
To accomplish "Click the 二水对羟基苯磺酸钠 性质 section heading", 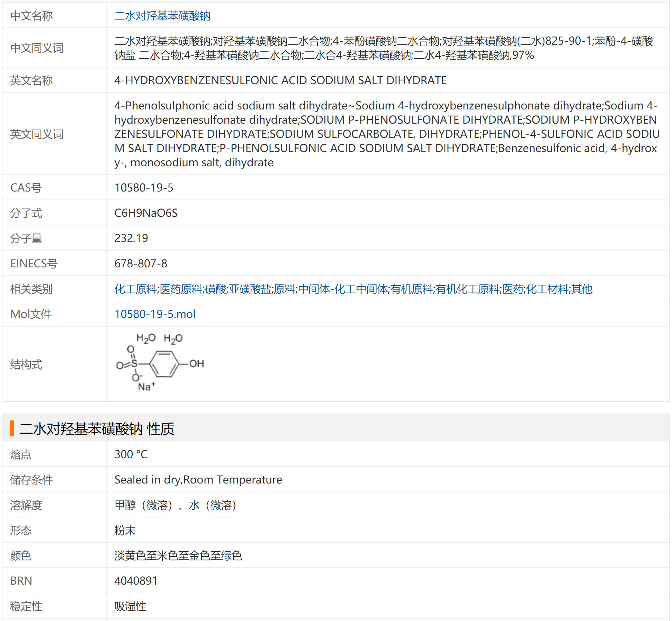I will click(x=97, y=429).
